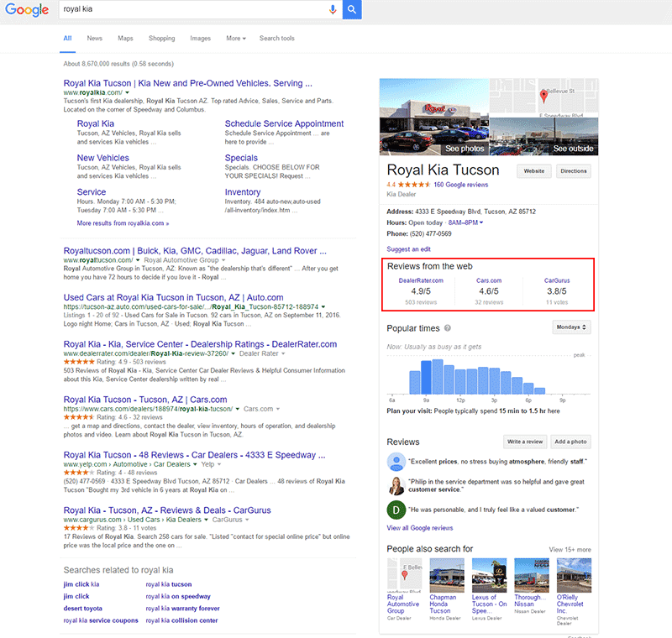Click related search royal kia warranty forever
672x638 pixels.
pos(182,609)
